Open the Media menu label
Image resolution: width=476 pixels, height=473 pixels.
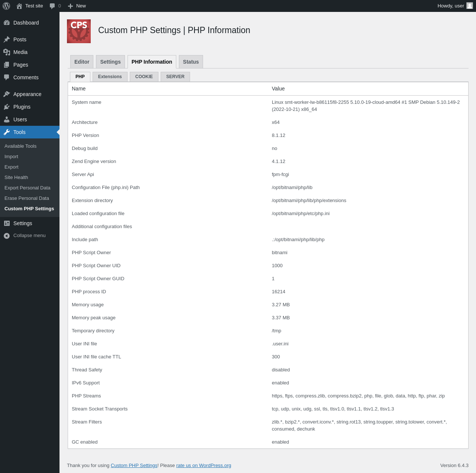(20, 52)
